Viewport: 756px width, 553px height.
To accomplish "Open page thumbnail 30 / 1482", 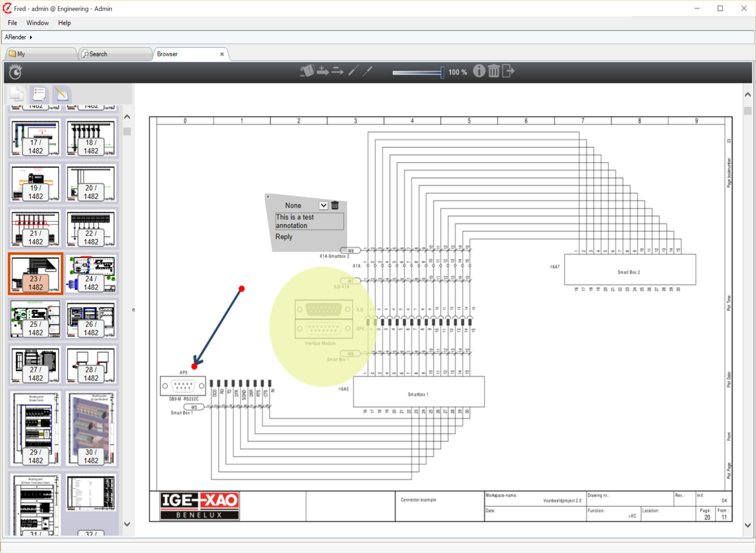I will click(91, 429).
